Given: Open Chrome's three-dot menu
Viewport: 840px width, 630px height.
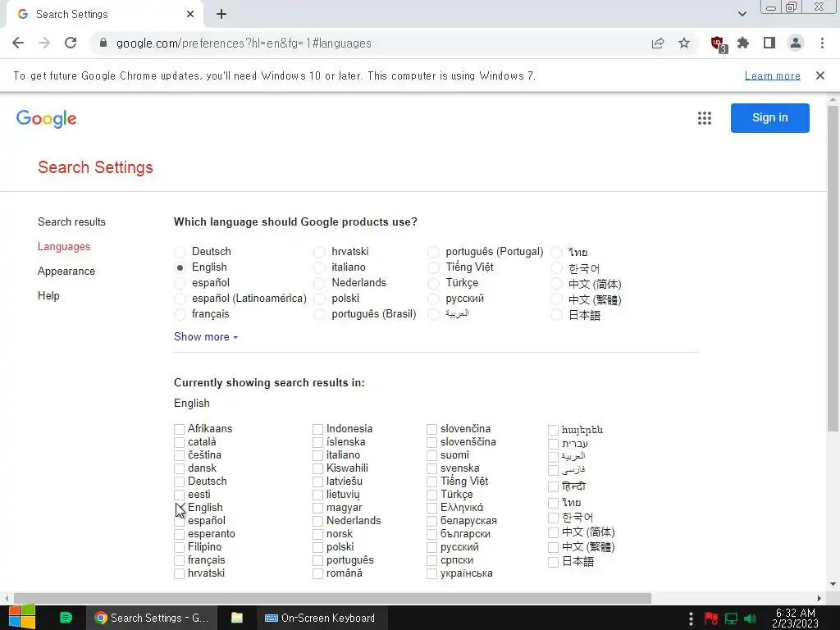Looking at the screenshot, I should coord(822,43).
